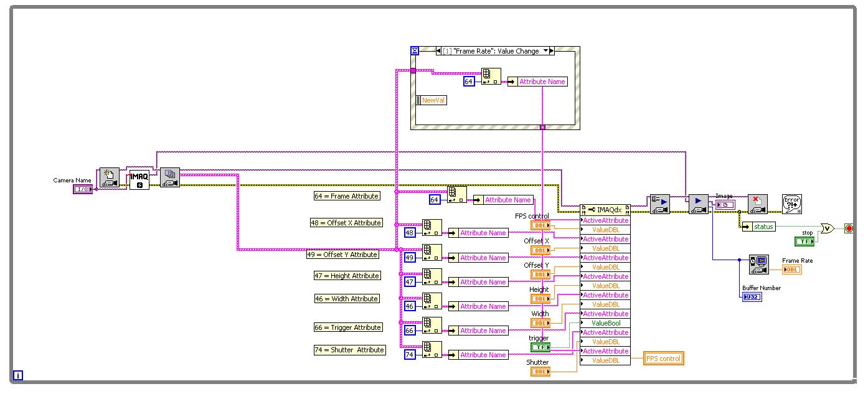Select the ValueBool property row
The image size is (868, 399).
605,323
